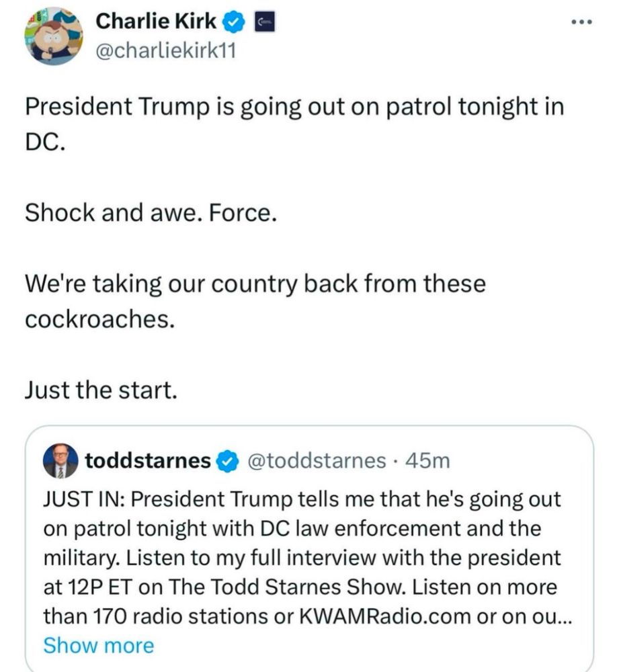Click toddstarnes' profile photo in quoted post
Screen dimensions: 619x672
tap(60, 461)
